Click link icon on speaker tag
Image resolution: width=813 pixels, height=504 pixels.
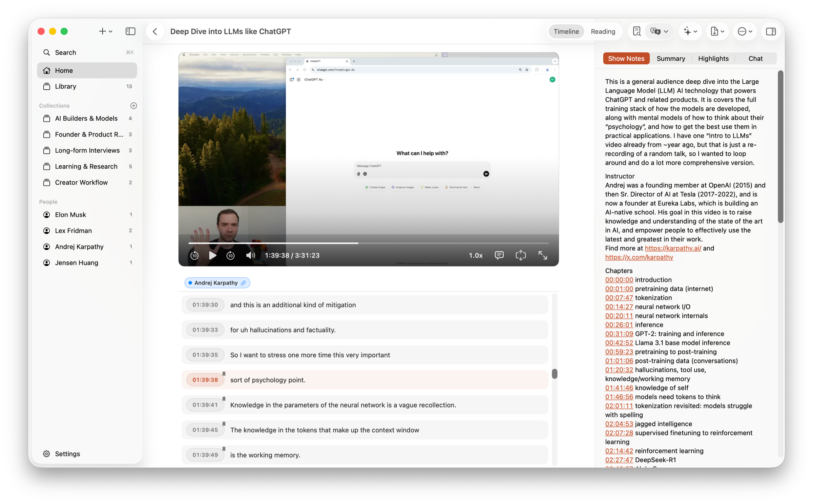tap(244, 283)
